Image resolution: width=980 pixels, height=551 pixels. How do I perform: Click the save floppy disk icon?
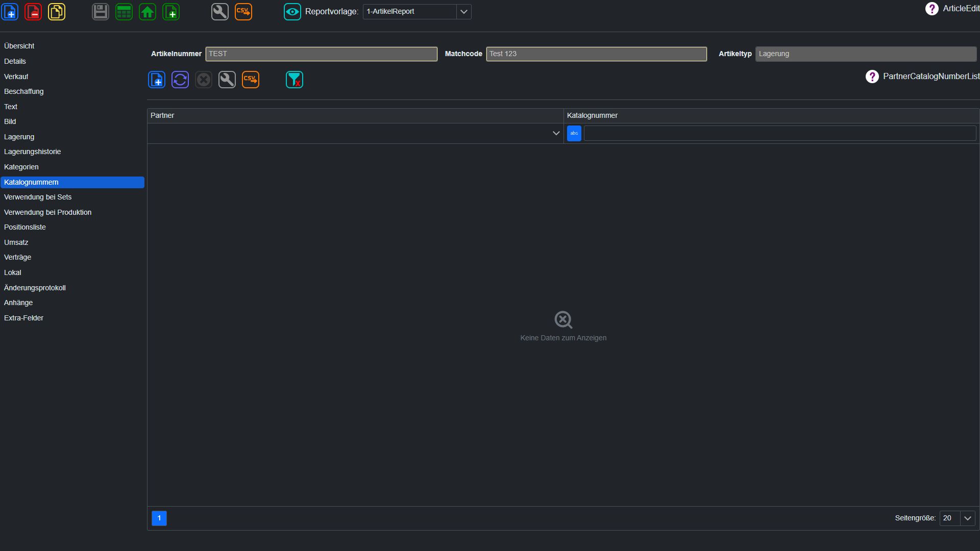pyautogui.click(x=101, y=12)
